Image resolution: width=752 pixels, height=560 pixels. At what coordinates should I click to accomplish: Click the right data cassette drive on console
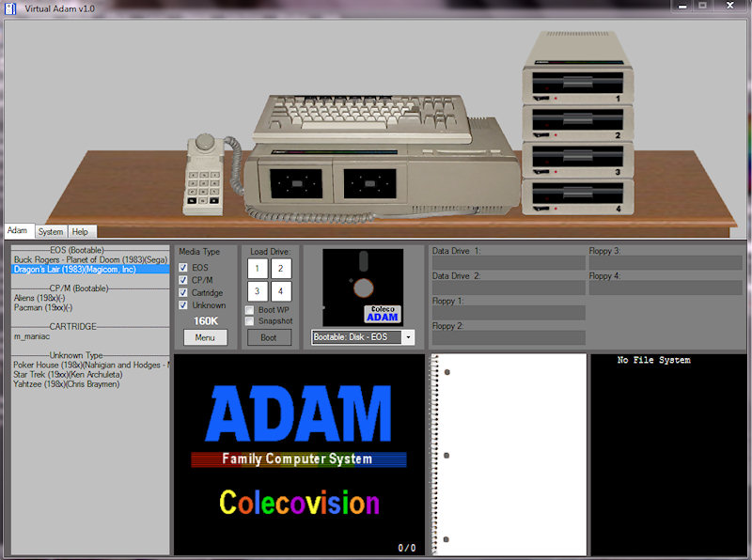(369, 180)
